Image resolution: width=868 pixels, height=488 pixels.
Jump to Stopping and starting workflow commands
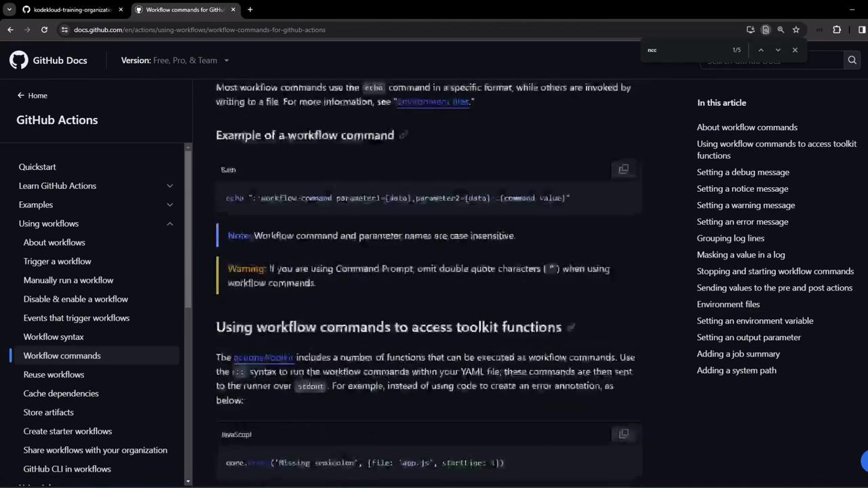(775, 271)
